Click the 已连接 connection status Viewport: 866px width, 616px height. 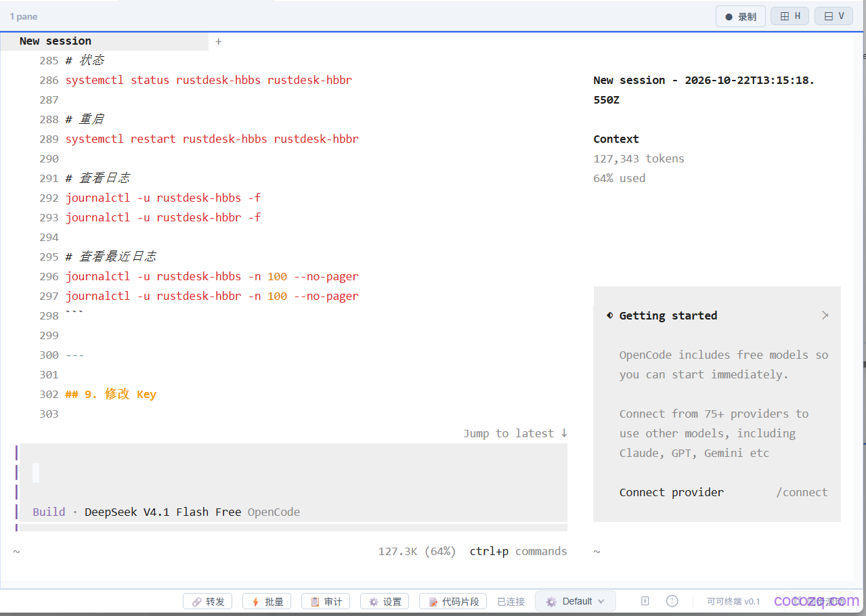pyautogui.click(x=511, y=601)
